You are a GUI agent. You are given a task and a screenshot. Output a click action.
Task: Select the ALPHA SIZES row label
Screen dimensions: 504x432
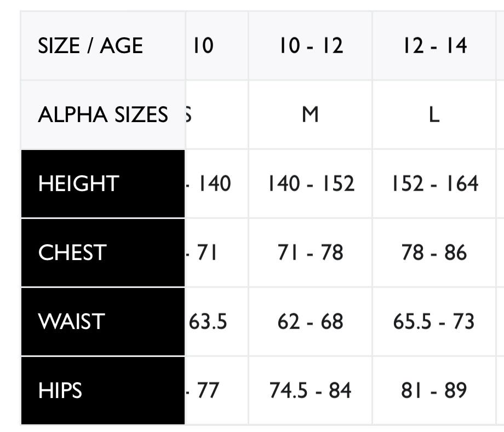(x=102, y=115)
